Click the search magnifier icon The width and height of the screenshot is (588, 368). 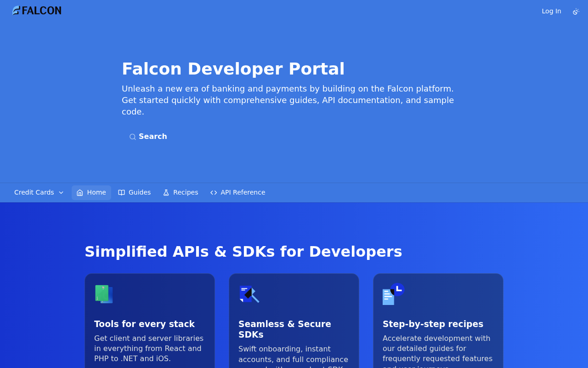point(133,137)
